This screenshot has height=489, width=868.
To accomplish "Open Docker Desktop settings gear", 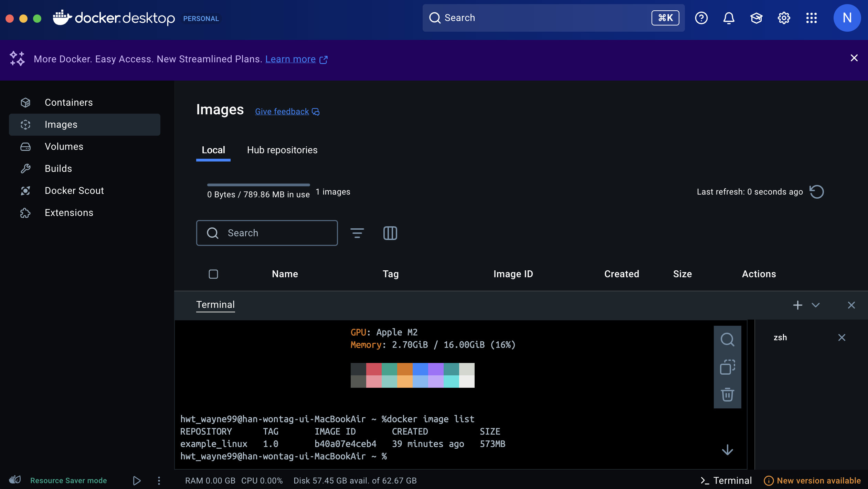I will [x=784, y=18].
